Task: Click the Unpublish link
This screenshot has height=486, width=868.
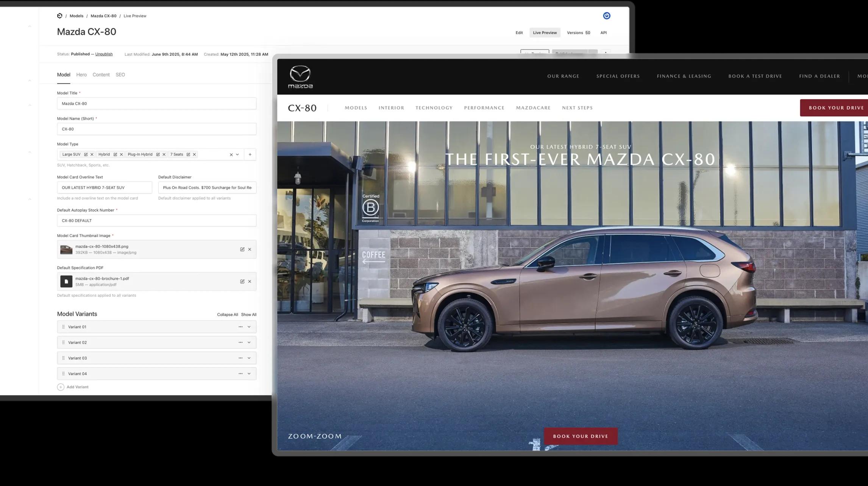Action: tap(104, 54)
